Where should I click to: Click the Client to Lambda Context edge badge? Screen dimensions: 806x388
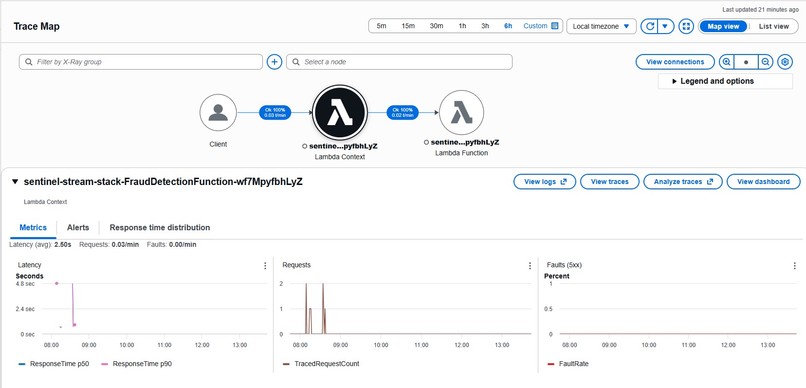[x=275, y=113]
